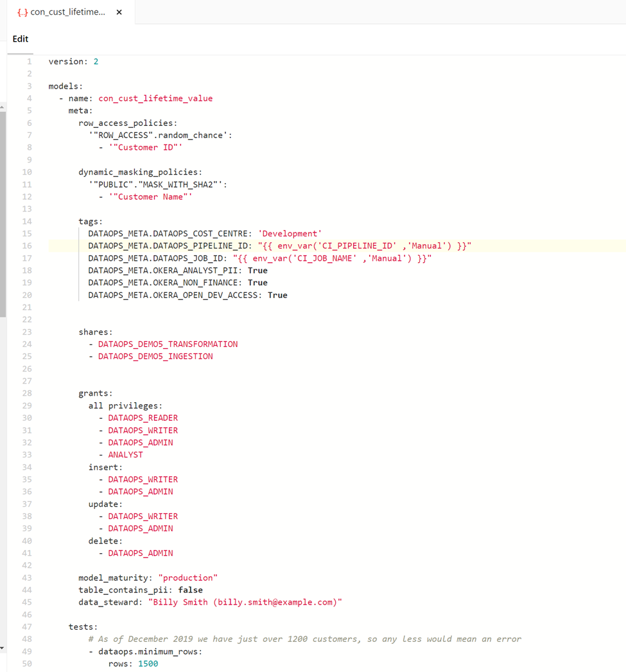The height and width of the screenshot is (672, 626).
Task: Click 'grants:' key on line 28
Action: pyautogui.click(x=96, y=393)
